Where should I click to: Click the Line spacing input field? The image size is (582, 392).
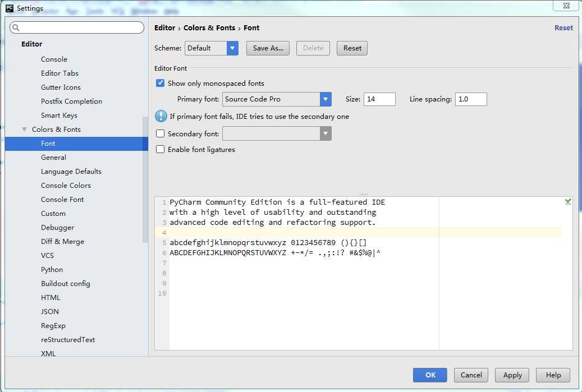[x=471, y=99]
